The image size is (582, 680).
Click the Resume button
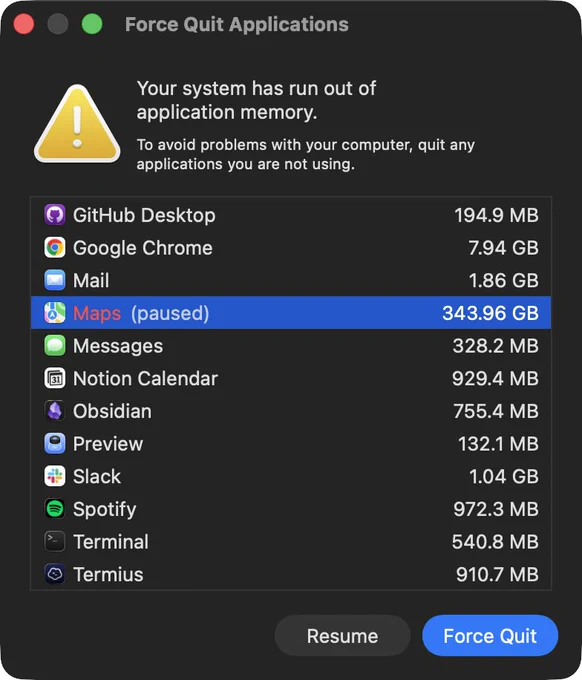click(342, 636)
